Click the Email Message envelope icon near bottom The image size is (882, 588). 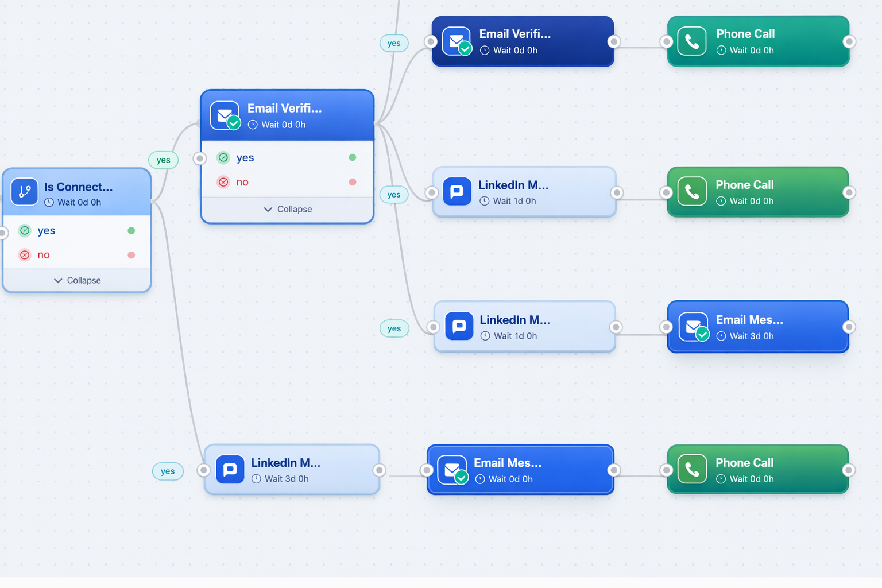coord(452,469)
